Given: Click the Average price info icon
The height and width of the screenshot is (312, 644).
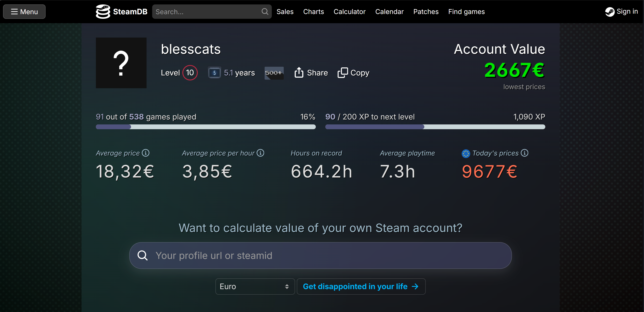Looking at the screenshot, I should coord(146,153).
